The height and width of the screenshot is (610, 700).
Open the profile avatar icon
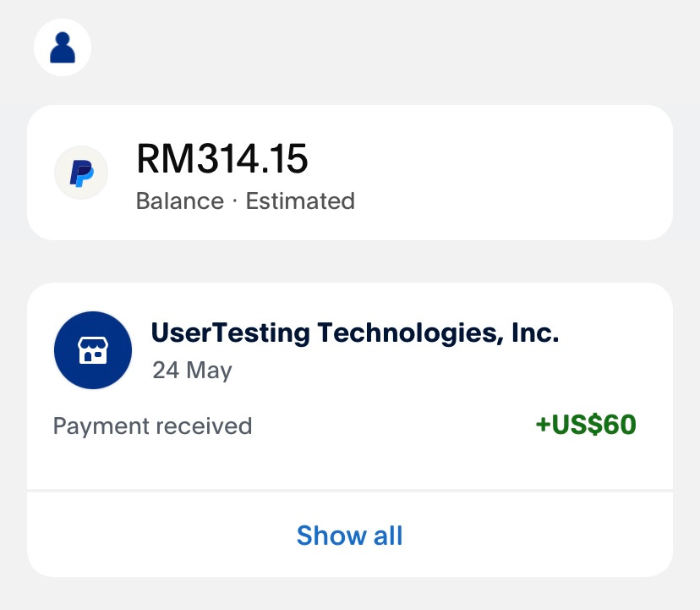pos(63,47)
